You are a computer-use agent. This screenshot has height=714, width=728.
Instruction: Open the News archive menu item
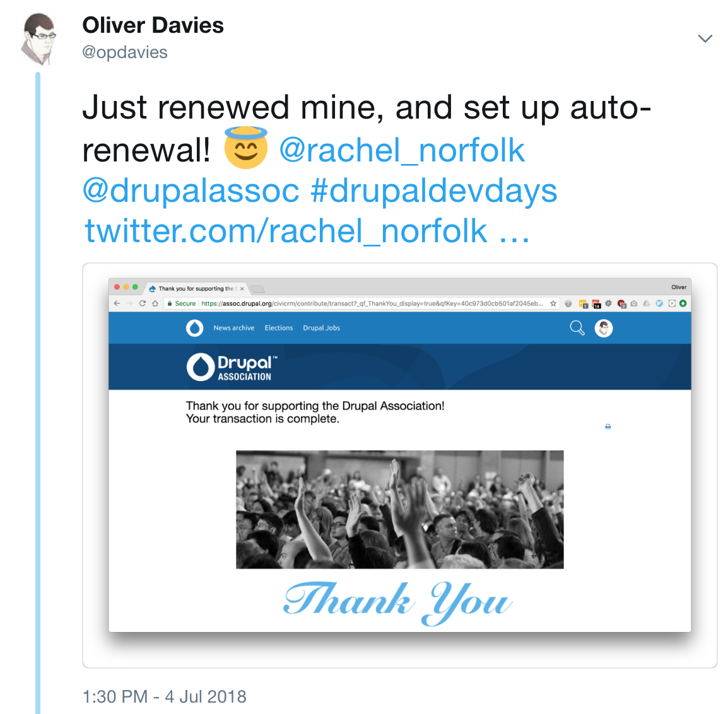point(233,328)
